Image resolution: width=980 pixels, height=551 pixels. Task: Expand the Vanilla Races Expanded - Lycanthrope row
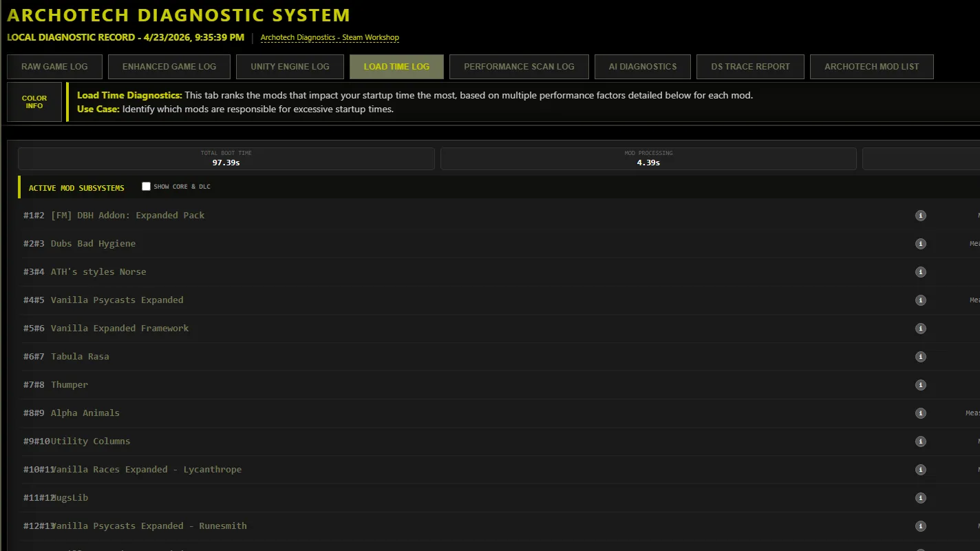146,470
